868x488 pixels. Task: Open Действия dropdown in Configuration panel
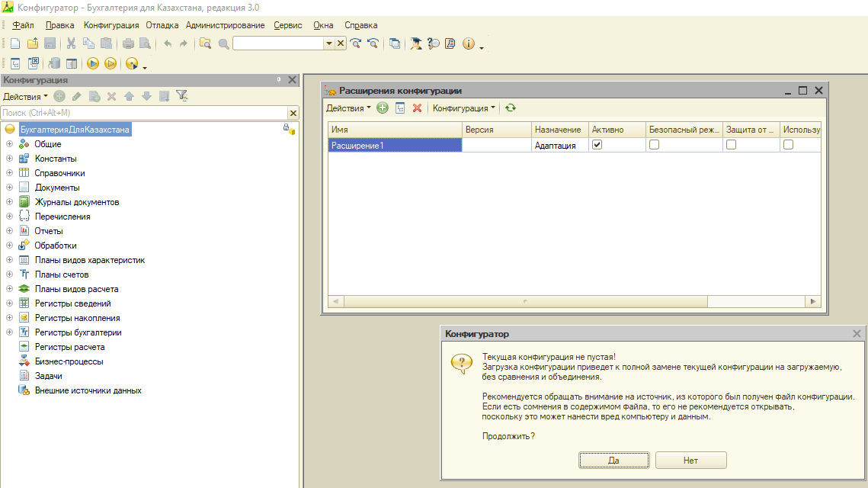[x=25, y=96]
